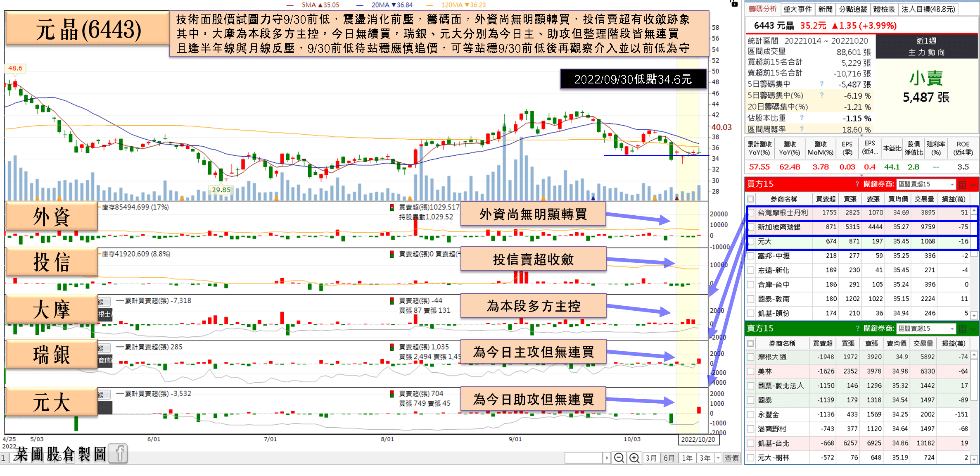980x476 pixels.
Task: Tick checkbox for 台灣摩根士丹利 row
Action: pyautogui.click(x=751, y=213)
